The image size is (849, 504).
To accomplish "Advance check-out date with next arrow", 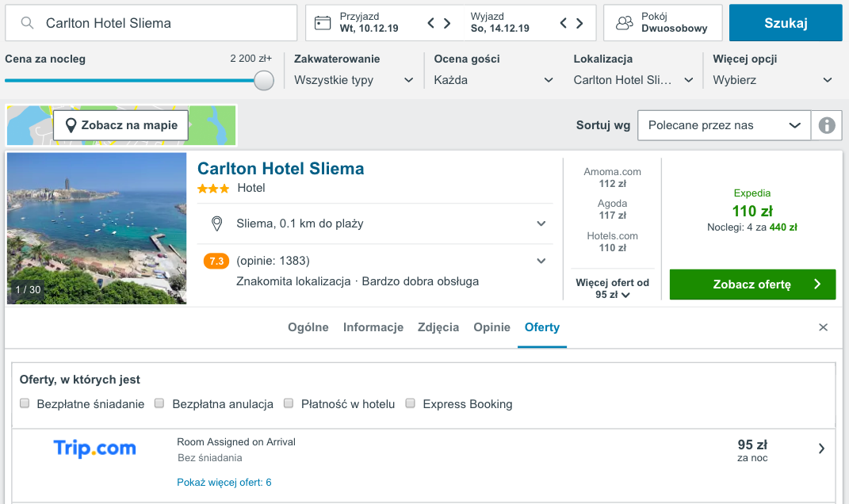I will (x=579, y=23).
